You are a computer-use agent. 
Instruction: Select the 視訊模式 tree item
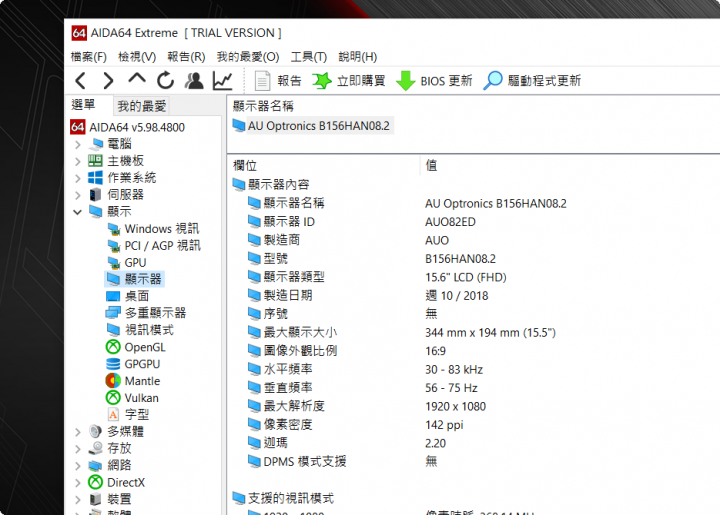149,330
